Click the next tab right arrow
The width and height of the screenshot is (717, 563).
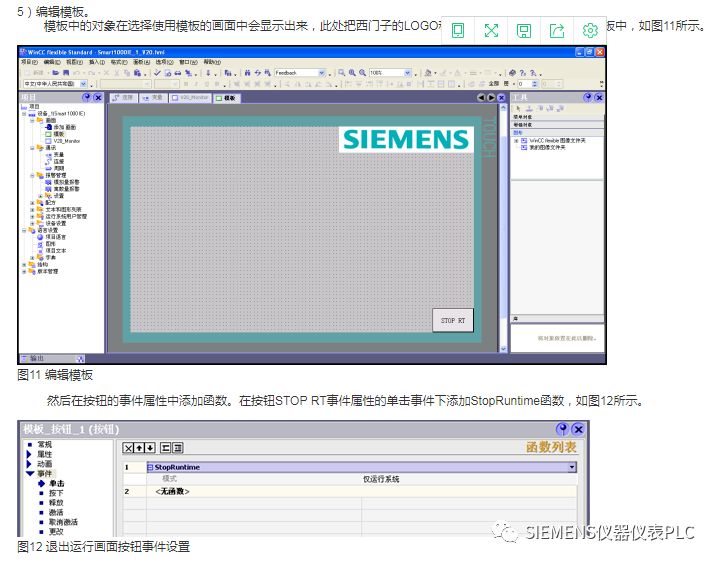(x=491, y=97)
